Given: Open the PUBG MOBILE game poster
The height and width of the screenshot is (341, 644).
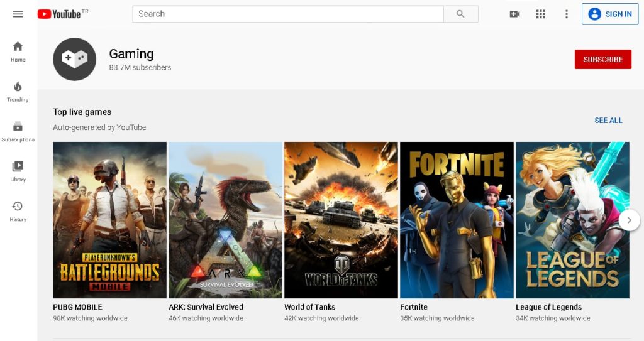Looking at the screenshot, I should (x=109, y=220).
